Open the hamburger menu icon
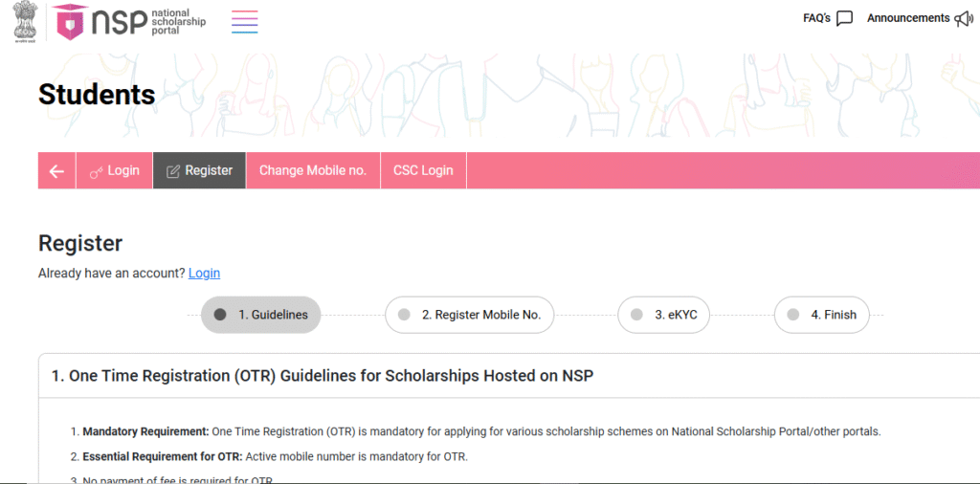Image resolution: width=980 pixels, height=484 pixels. coord(244,21)
